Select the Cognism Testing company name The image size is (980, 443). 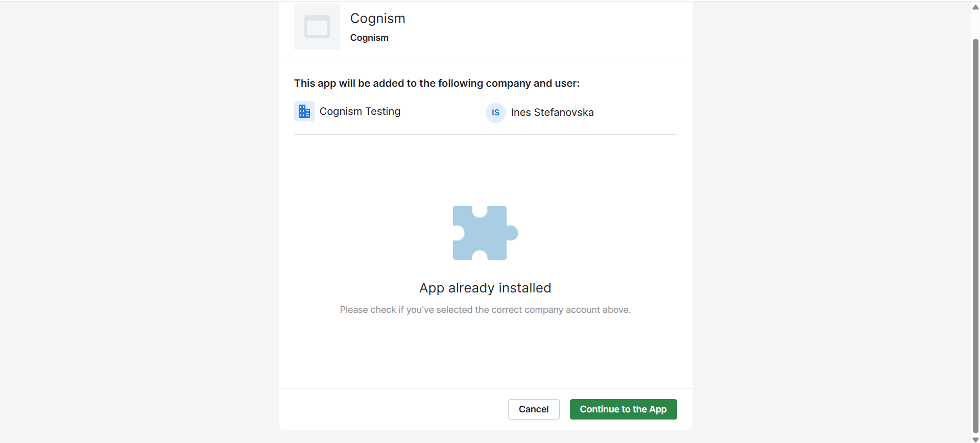click(360, 111)
